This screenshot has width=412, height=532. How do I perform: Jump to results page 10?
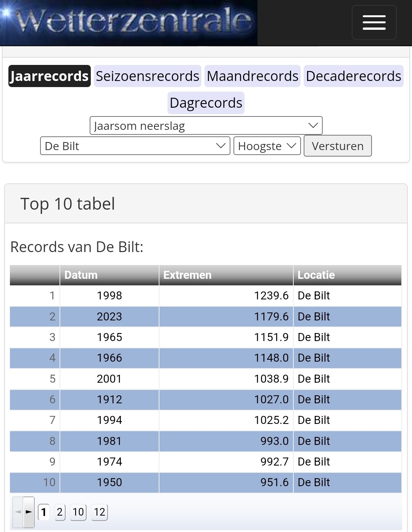click(78, 512)
